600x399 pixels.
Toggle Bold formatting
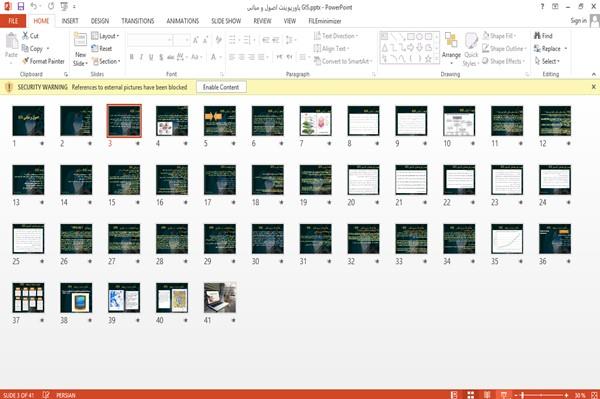coord(132,57)
